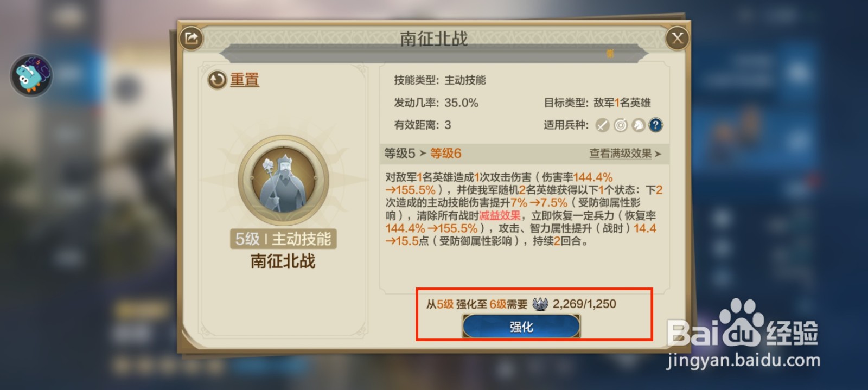Click the 强化 upgrade button

(521, 327)
